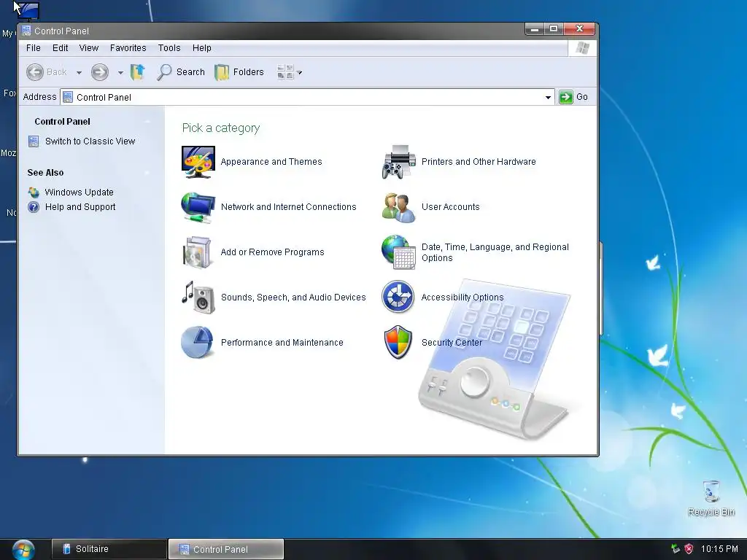Open the Views toolbar button
The height and width of the screenshot is (560, 747).
click(285, 72)
